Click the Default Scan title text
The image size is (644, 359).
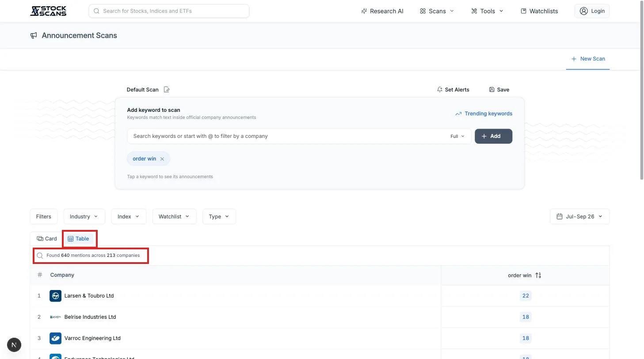coord(142,90)
